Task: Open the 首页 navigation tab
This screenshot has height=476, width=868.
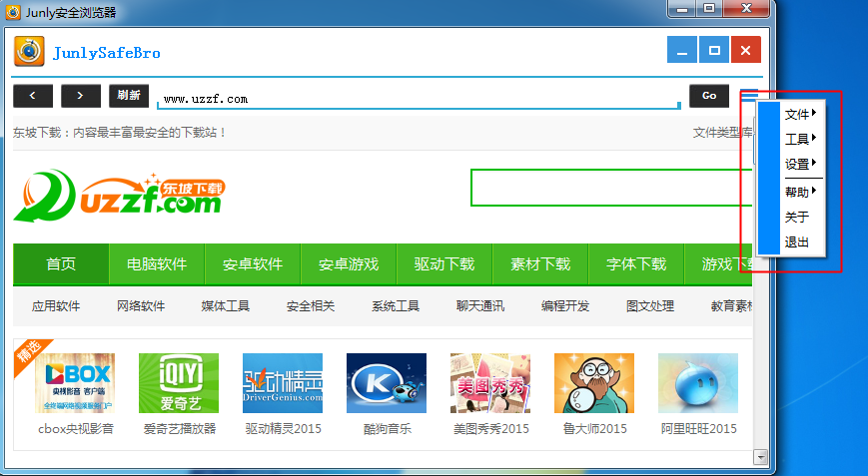Action: (61, 264)
